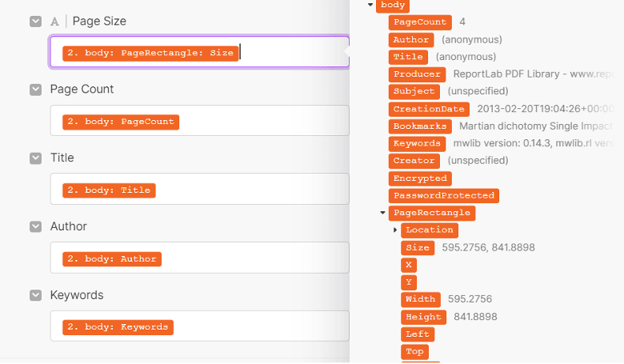Pick the CreationDate variable tag
Viewport: 624px width, 364px height.
coord(430,109)
